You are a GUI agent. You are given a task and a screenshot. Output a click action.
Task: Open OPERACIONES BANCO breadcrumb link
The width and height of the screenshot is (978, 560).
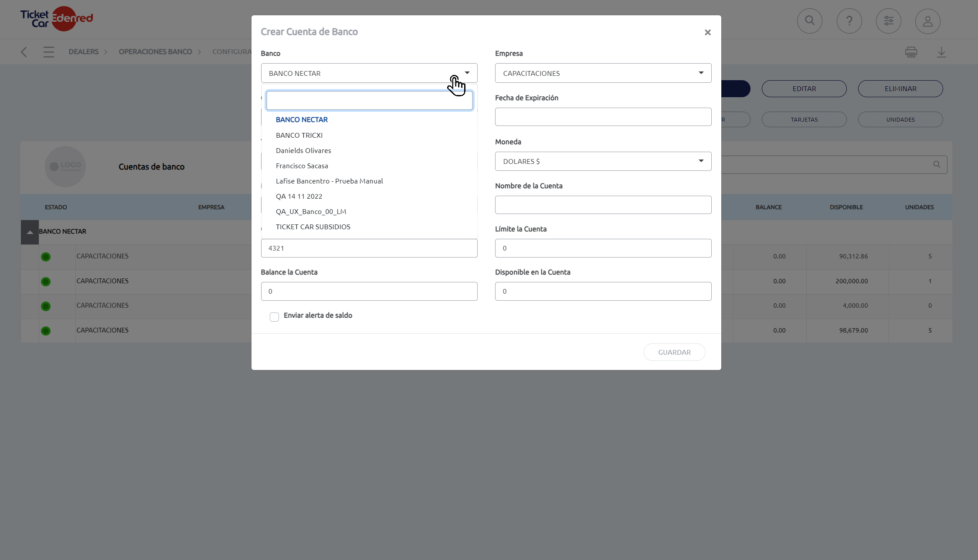point(155,51)
